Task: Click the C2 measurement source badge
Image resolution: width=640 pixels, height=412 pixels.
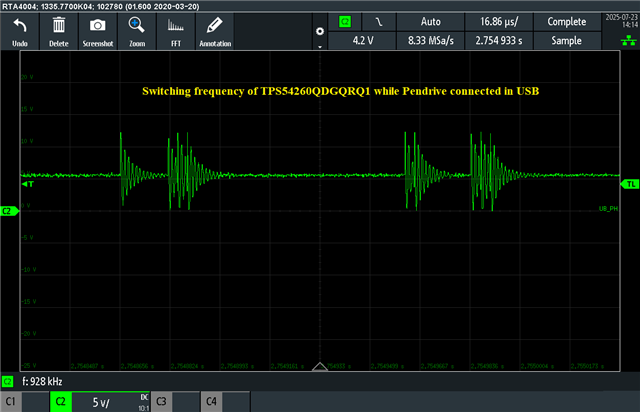Action: [7, 382]
